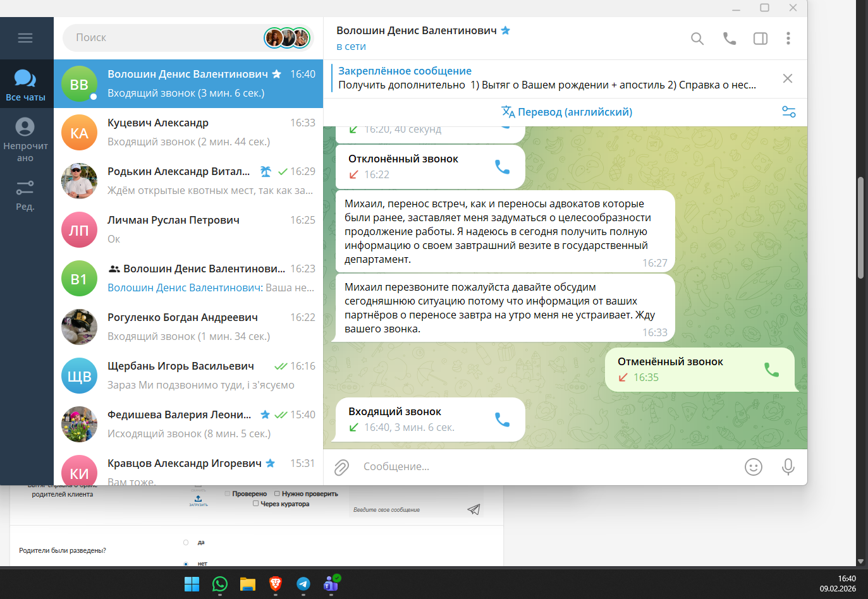Image resolution: width=868 pixels, height=599 pixels.
Task: Open chat three-dot options menu
Action: pos(788,39)
